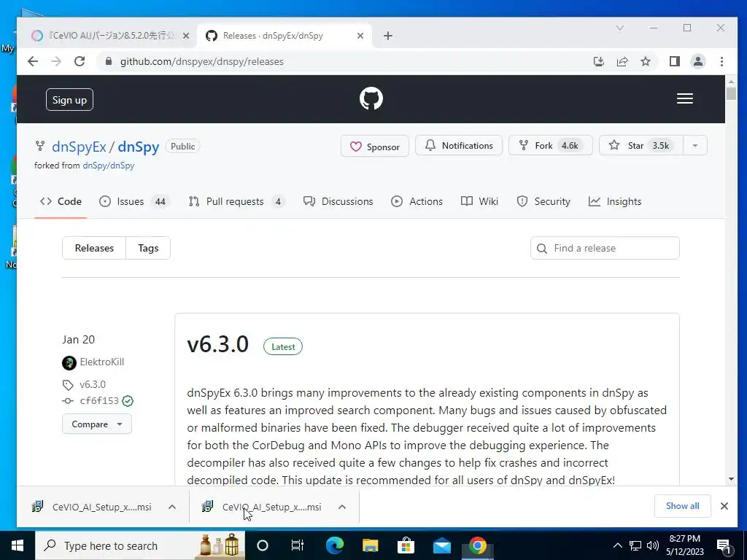
Task: Click the verified commit checkmark badge
Action: 128,402
